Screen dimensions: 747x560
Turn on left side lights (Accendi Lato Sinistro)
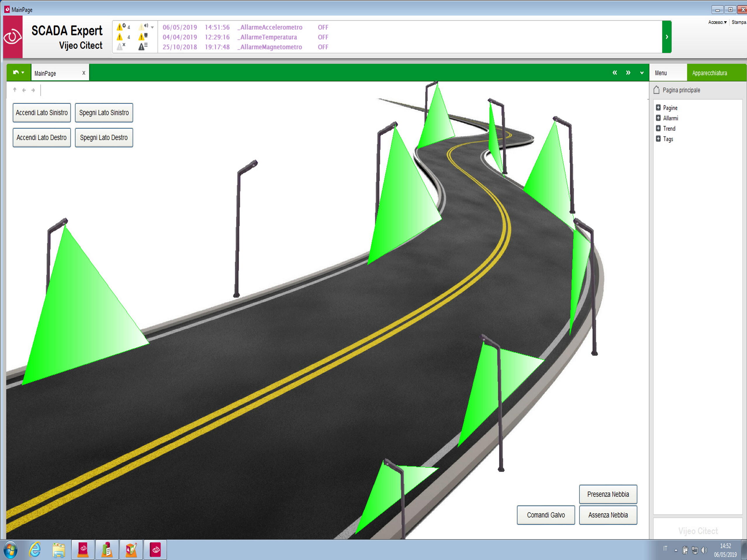pos(42,113)
